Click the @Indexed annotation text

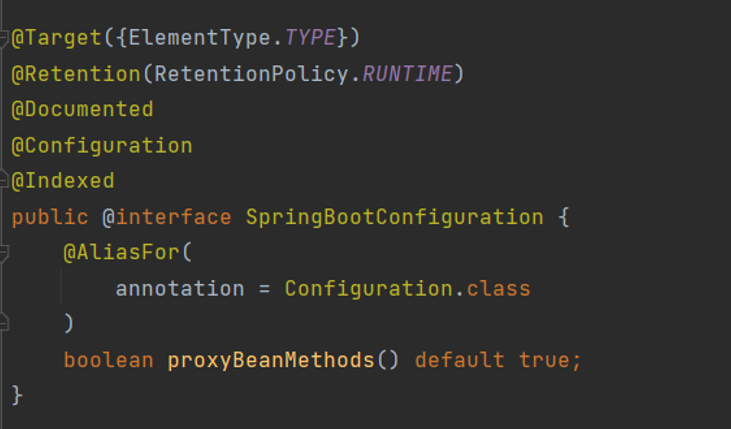tap(63, 181)
